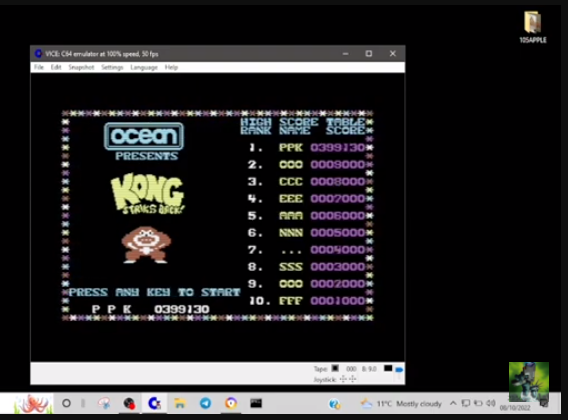Open the Help menu
The width and height of the screenshot is (568, 420).
pos(171,67)
